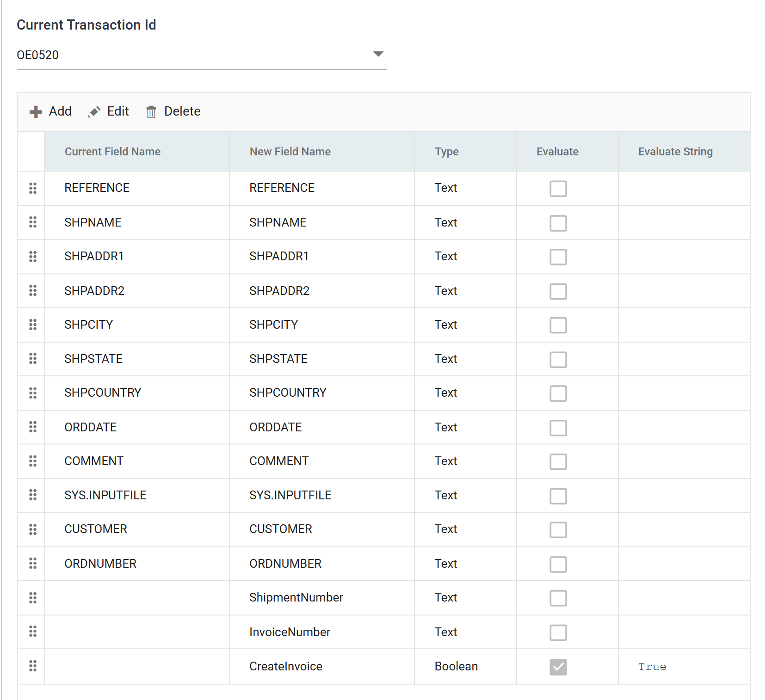
Task: Grab drag handle of SHPCOUNTRY row
Action: [x=33, y=393]
